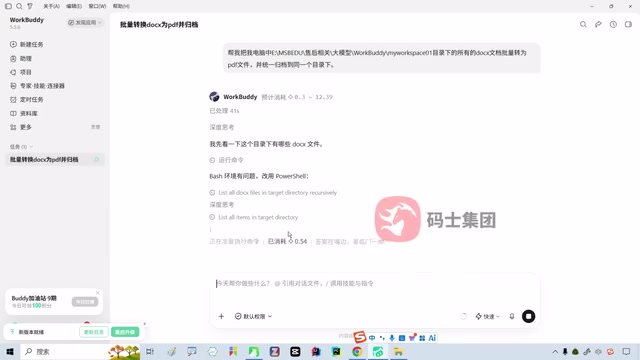The width and height of the screenshot is (640, 360).
Task: Click plus attachment button in input box
Action: tap(221, 316)
